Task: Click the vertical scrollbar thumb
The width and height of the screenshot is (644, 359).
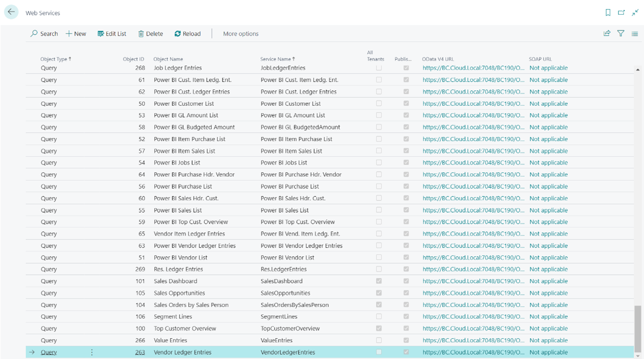Action: click(637, 328)
